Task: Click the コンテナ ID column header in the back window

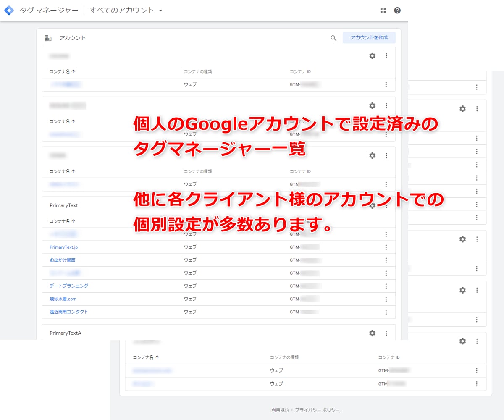Action: (389, 357)
